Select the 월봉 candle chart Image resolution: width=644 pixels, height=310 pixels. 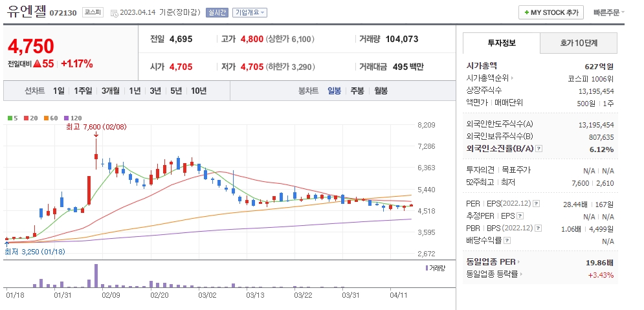[x=381, y=91]
